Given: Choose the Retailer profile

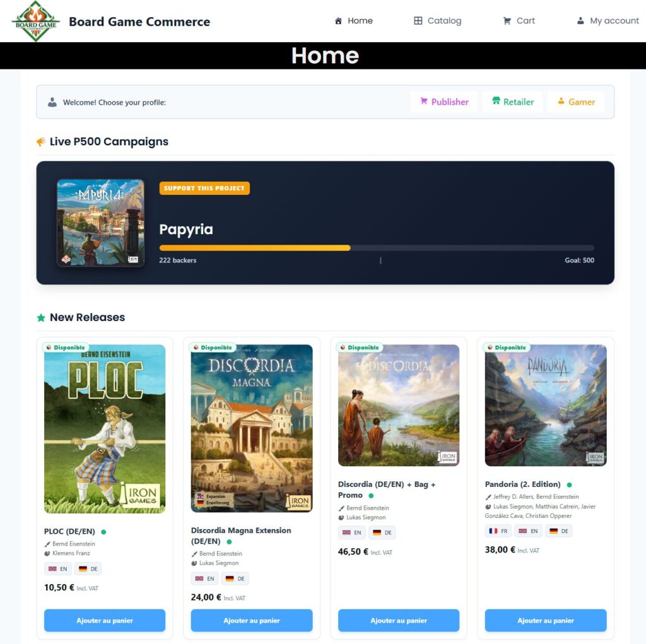Looking at the screenshot, I should 513,102.
